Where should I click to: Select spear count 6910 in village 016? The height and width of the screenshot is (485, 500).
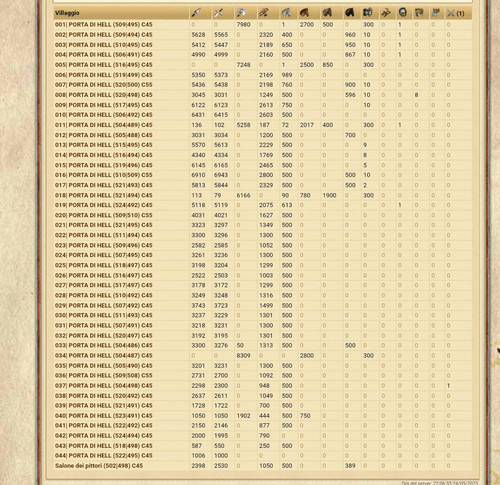click(198, 175)
